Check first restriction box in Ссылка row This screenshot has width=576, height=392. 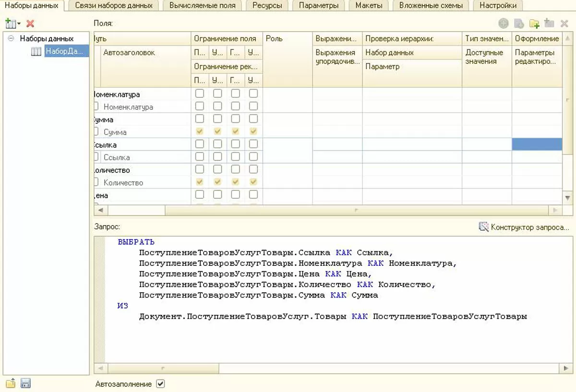(199, 144)
